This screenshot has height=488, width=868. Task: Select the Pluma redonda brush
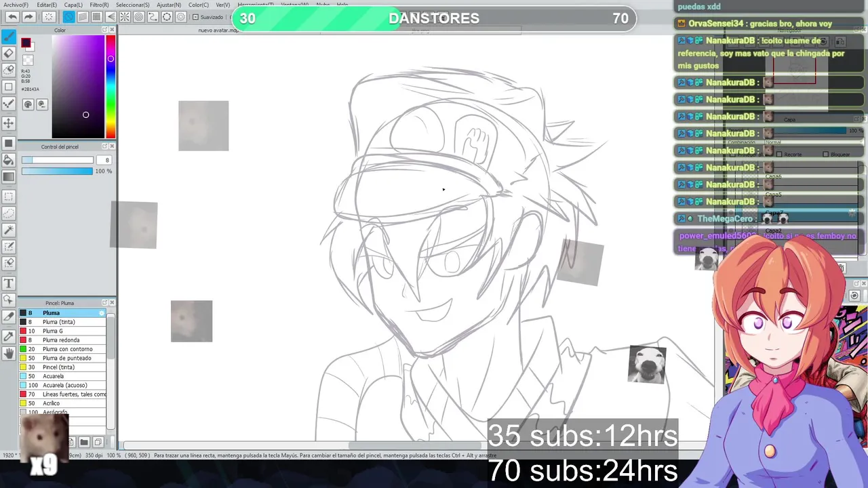[62, 340]
